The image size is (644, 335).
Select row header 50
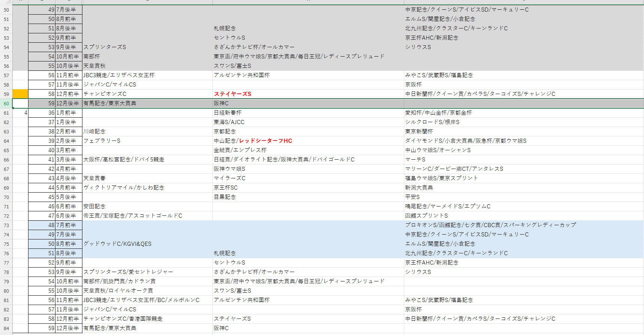coord(6,10)
